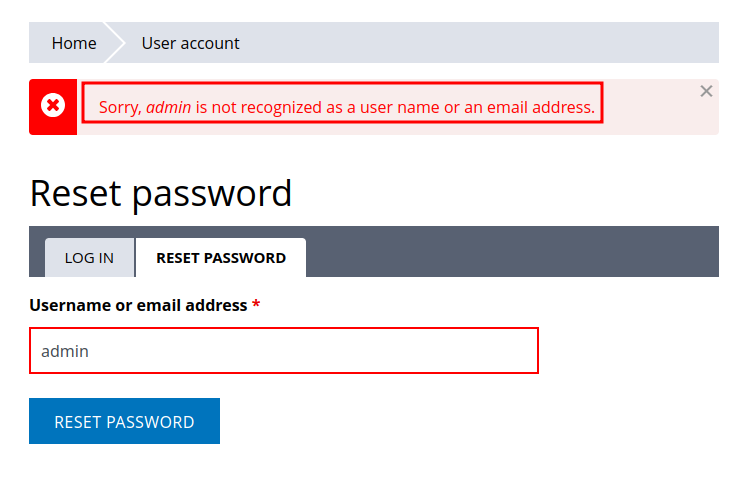
Task: Click the red required asterisk
Action: [256, 305]
